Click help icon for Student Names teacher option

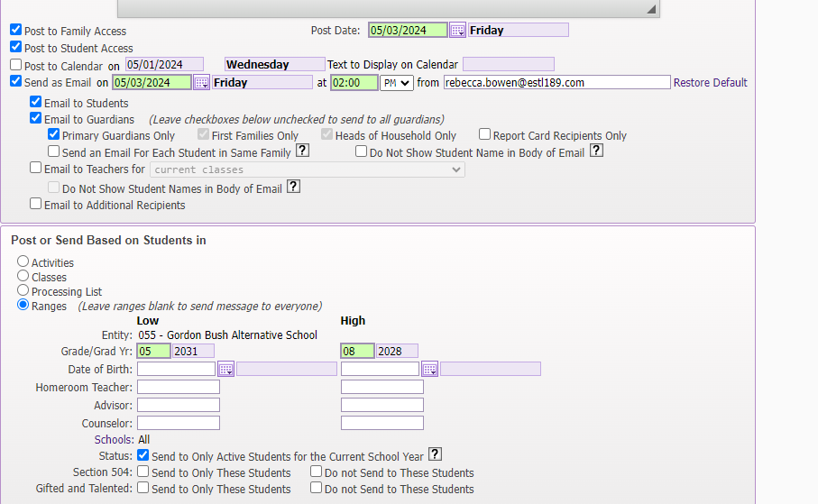click(293, 187)
